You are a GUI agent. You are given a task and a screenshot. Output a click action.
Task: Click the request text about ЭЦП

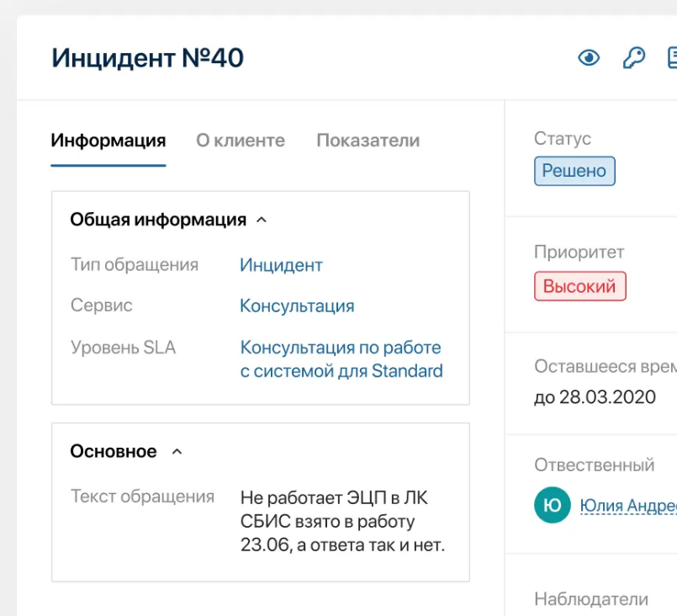pos(341,522)
